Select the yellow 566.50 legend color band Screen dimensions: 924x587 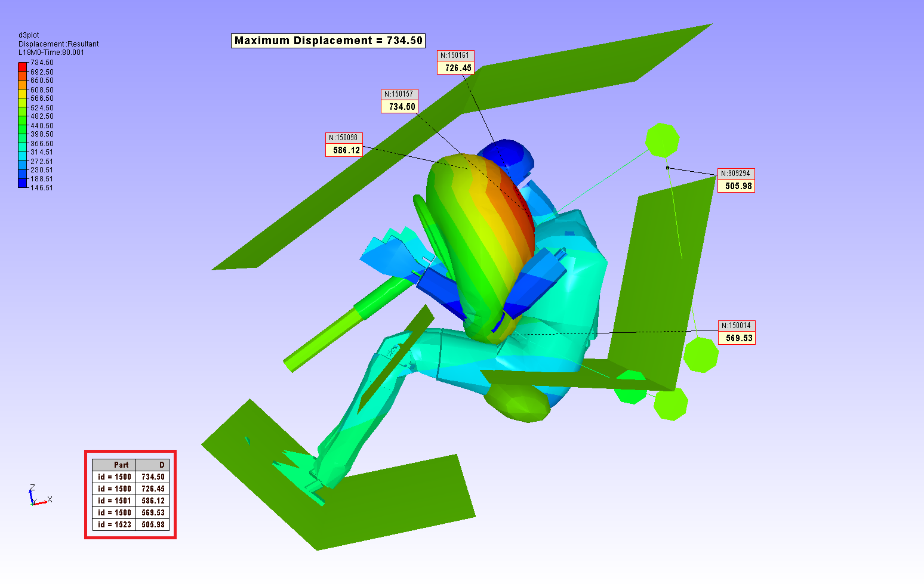[23, 94]
